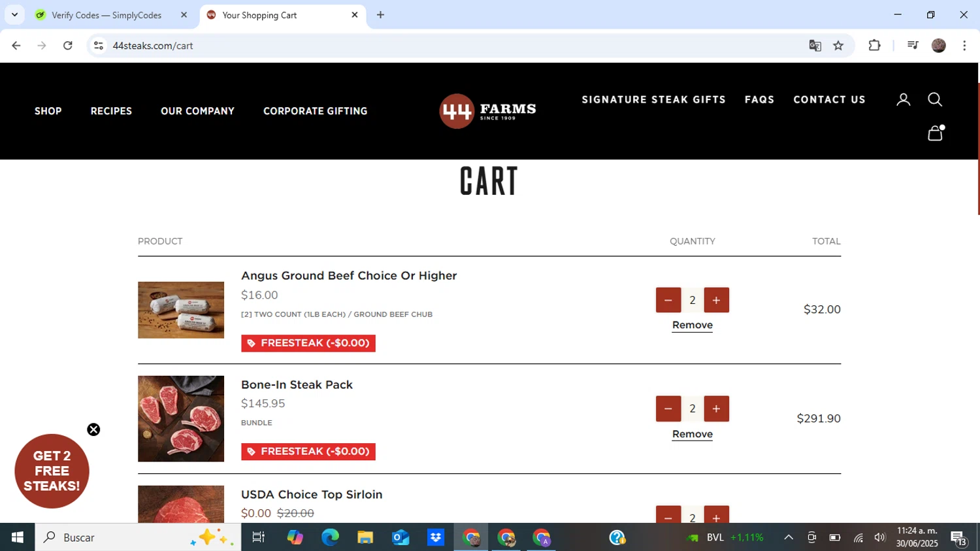This screenshot has width=980, height=551.
Task: Go forward in browser history
Action: (x=42, y=46)
